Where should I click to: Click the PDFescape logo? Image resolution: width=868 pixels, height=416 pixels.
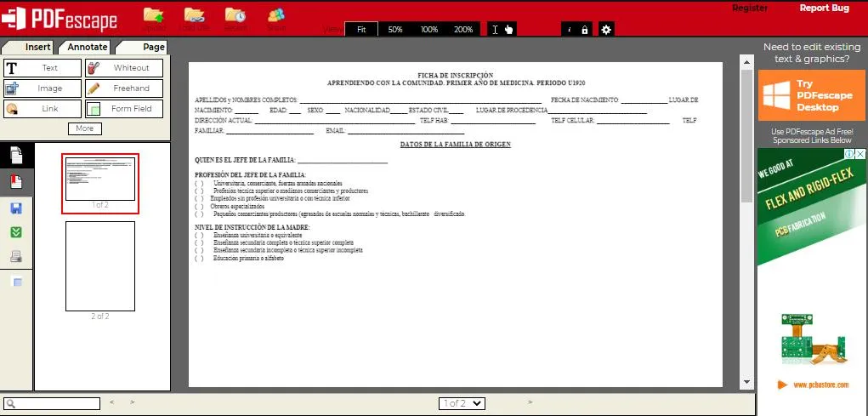pos(60,19)
